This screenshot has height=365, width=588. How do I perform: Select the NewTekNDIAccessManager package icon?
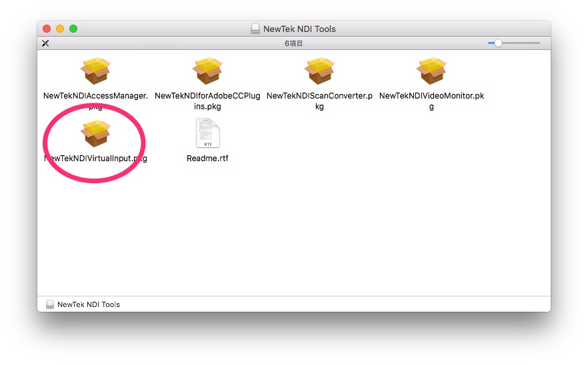95,71
